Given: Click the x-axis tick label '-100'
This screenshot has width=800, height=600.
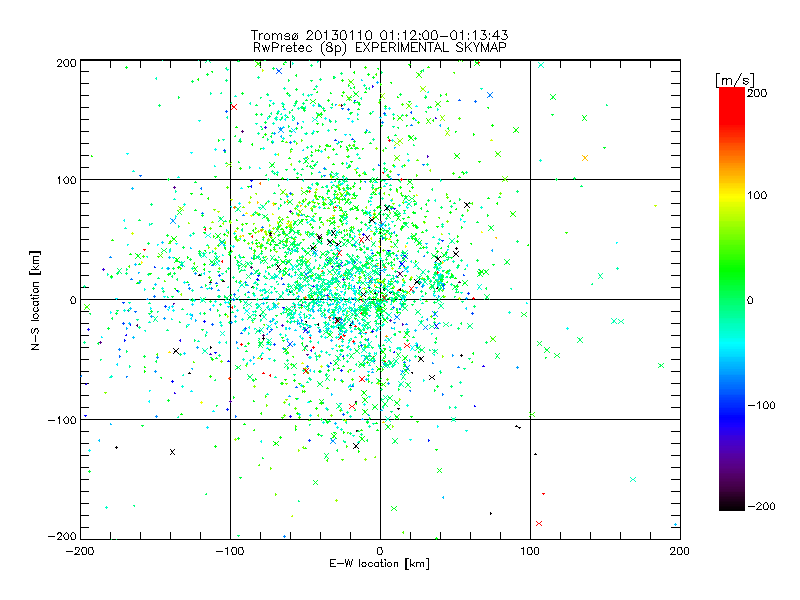Looking at the screenshot, I should [230, 551].
